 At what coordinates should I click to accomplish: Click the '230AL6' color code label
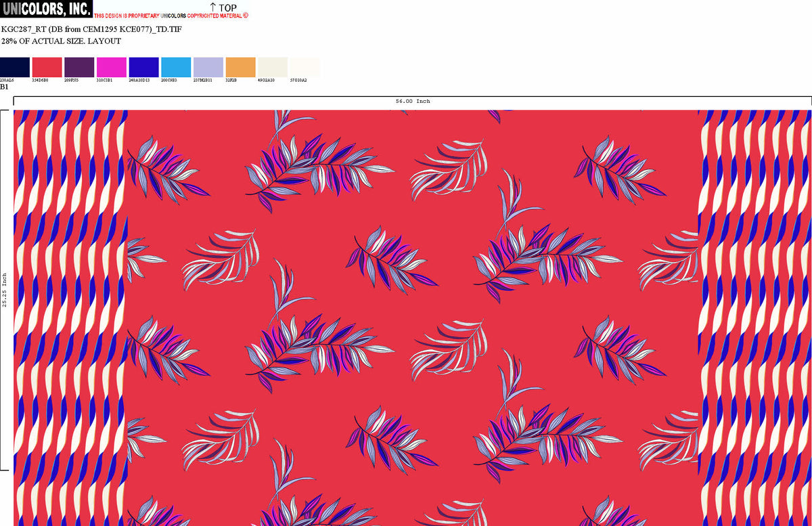tap(7, 80)
